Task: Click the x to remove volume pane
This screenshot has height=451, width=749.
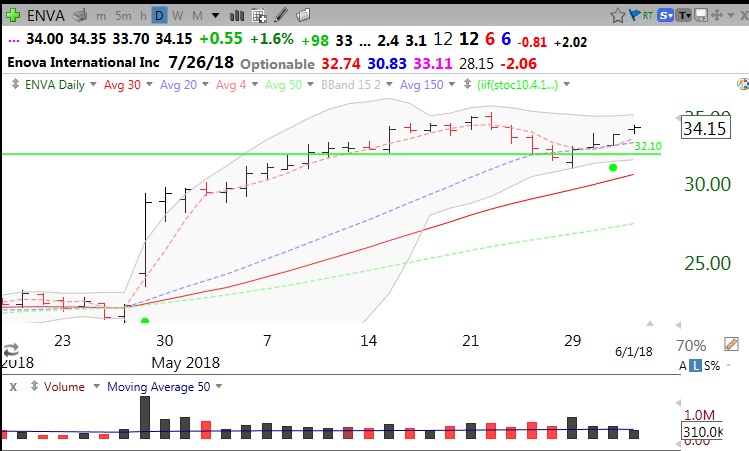Action: point(13,387)
